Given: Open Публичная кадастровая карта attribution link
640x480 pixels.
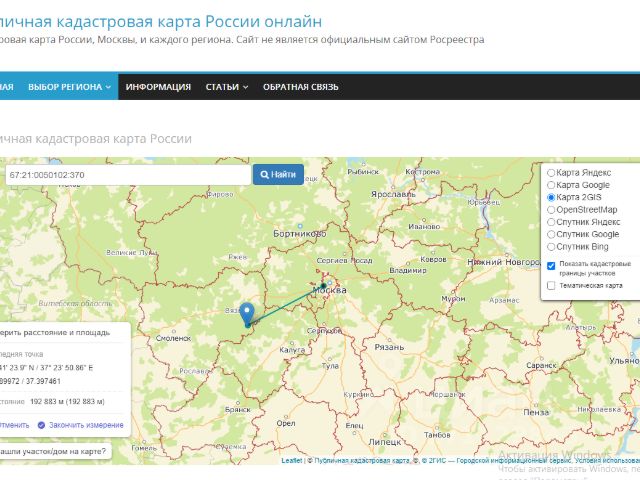Looking at the screenshot, I should tap(362, 460).
